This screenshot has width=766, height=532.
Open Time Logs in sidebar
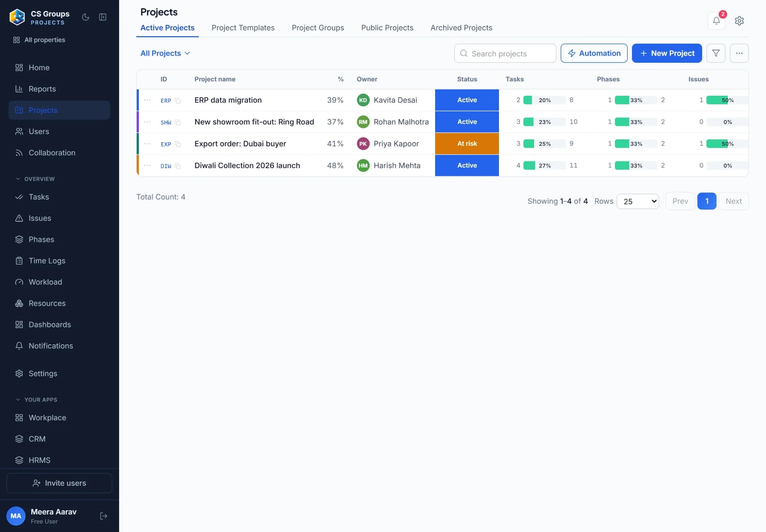click(59, 261)
